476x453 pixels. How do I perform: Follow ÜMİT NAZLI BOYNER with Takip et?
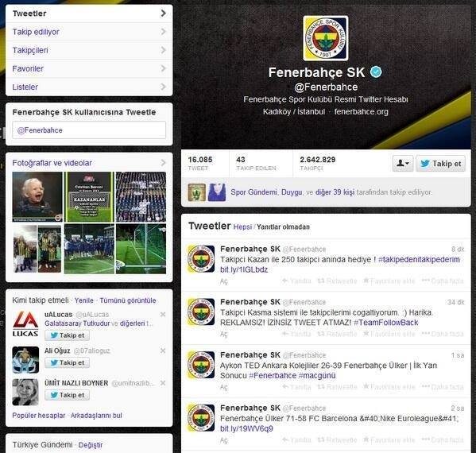click(x=67, y=395)
